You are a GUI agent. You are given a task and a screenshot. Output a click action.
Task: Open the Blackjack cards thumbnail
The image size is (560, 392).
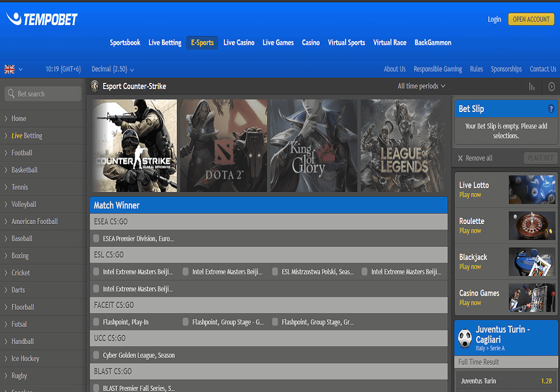(532, 262)
